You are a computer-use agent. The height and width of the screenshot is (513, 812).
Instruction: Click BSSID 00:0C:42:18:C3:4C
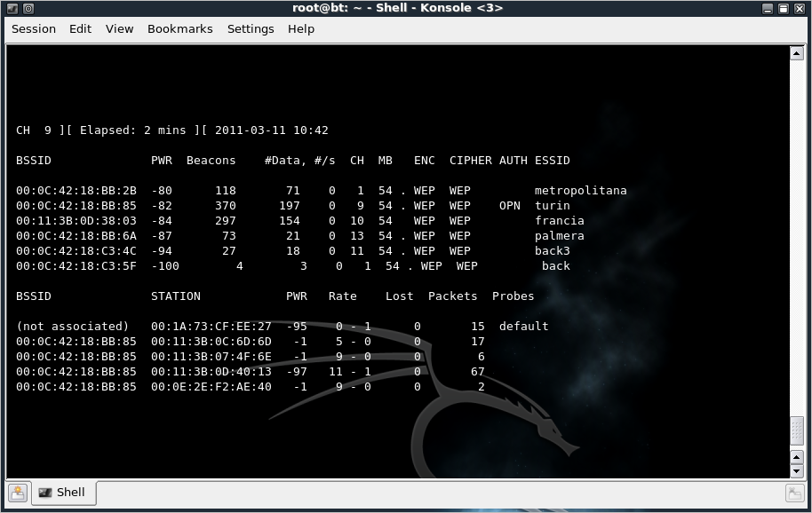pos(76,251)
